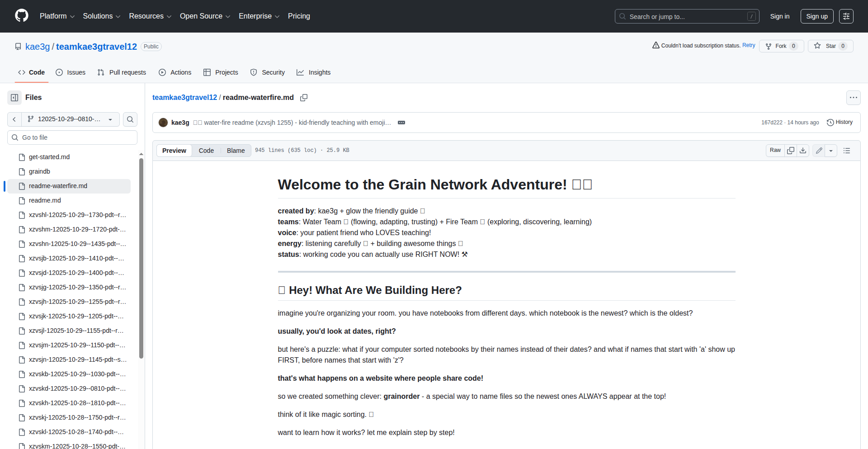868x449 pixels.
Task: Switch to the Pull requests tab
Action: pos(122,72)
